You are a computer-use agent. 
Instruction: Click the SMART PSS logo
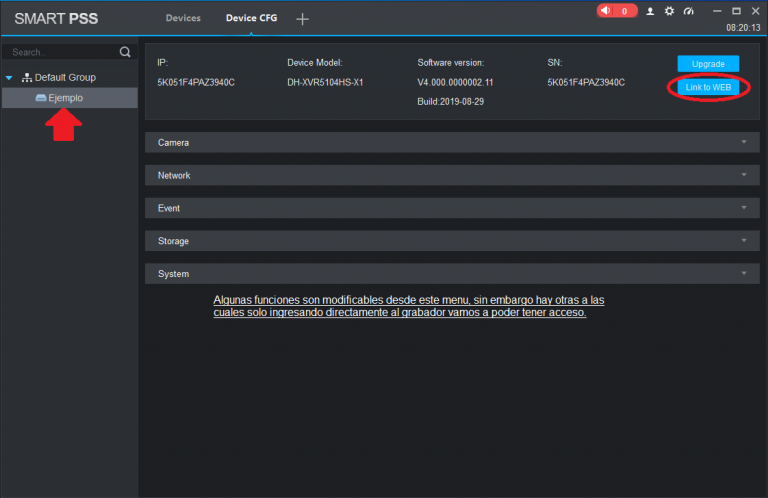(x=56, y=19)
